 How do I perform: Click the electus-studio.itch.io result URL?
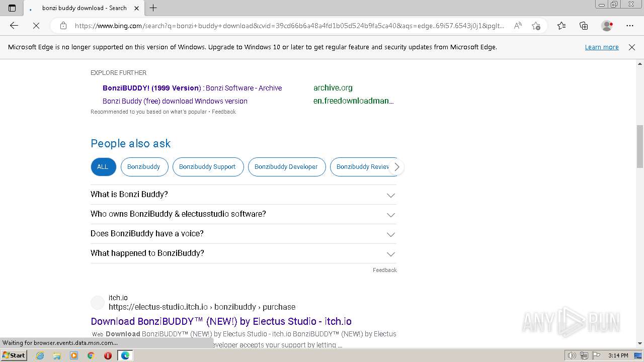click(x=202, y=307)
